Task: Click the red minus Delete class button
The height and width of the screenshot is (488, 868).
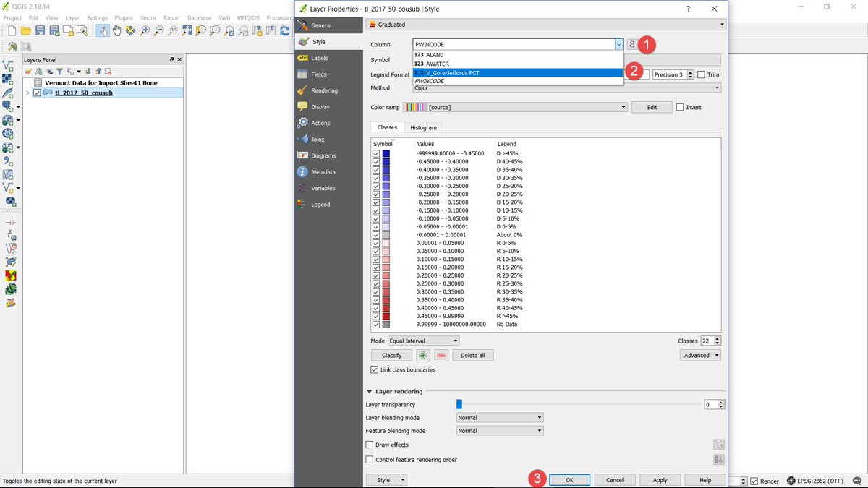Action: pyautogui.click(x=441, y=355)
